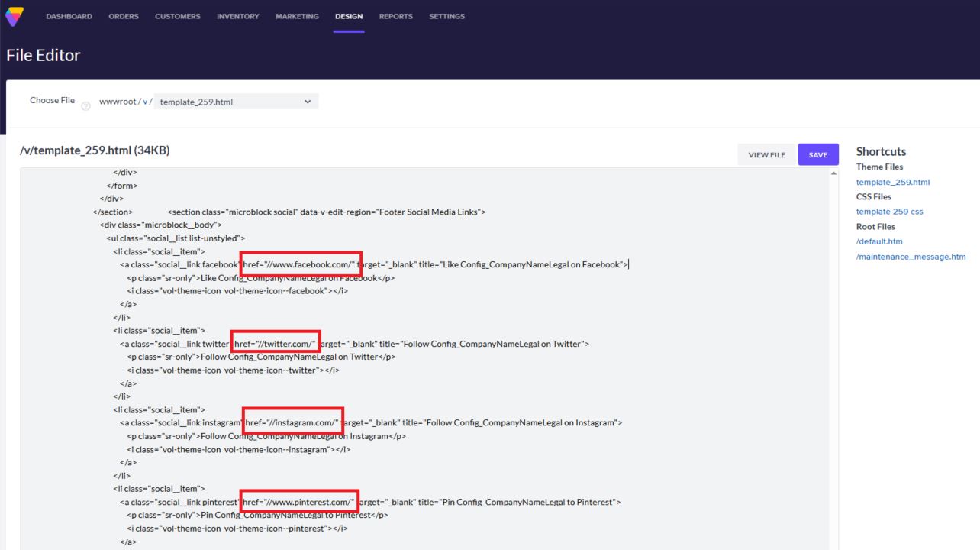Click the Volusion logo icon

click(14, 16)
